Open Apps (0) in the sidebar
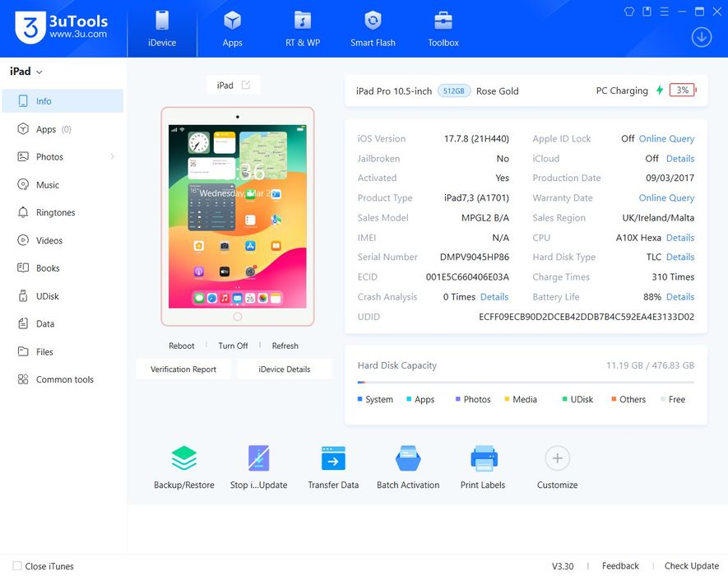 [63, 129]
